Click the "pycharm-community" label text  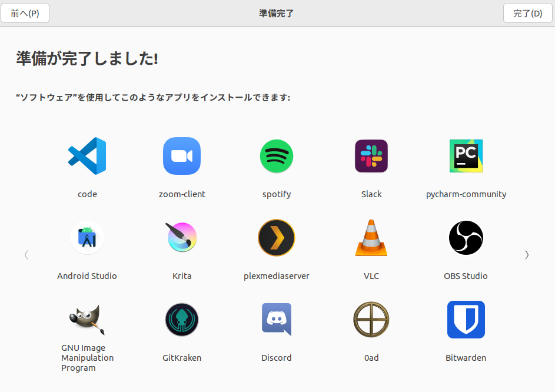[x=466, y=194]
